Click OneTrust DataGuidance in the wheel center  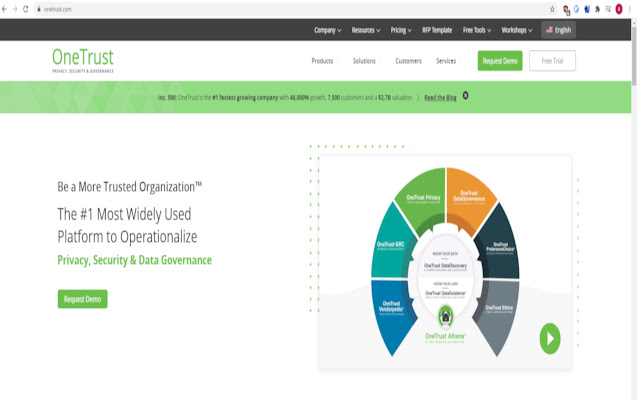click(445, 293)
